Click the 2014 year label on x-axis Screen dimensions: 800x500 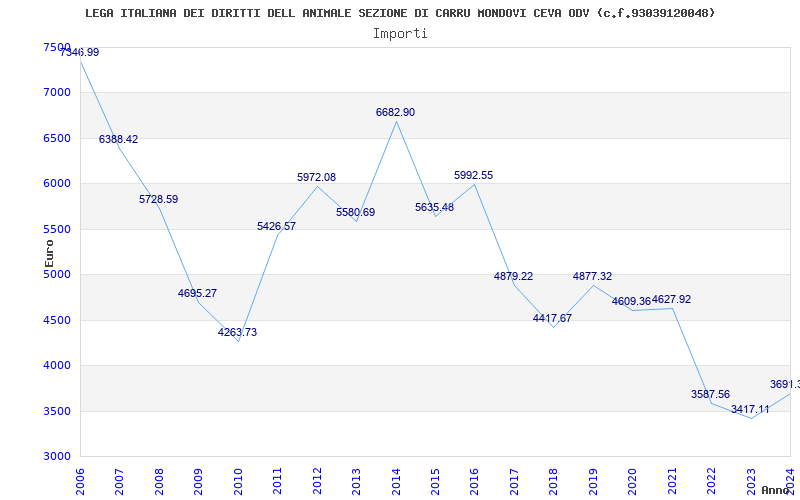click(395, 483)
